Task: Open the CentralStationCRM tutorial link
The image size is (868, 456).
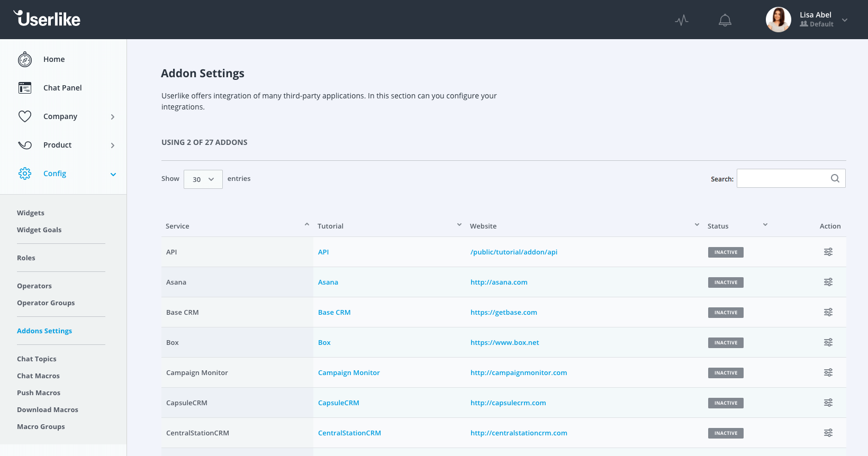Action: (349, 433)
